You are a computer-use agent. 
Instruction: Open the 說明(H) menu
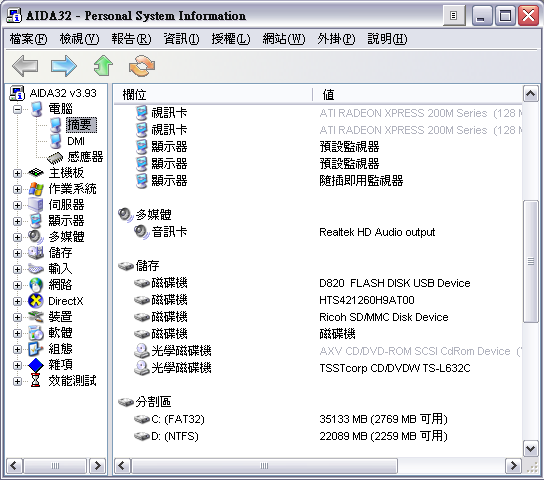[x=388, y=39]
